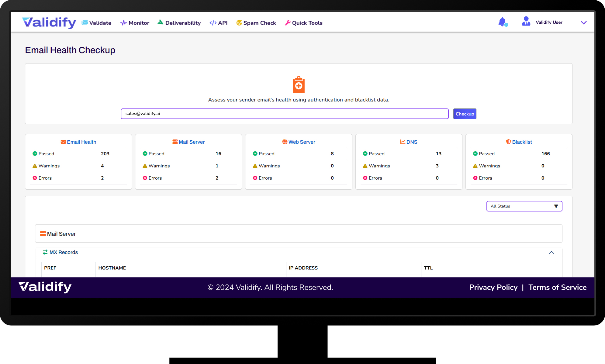Click the Web Server globe icon
The width and height of the screenshot is (605, 364).
click(285, 142)
